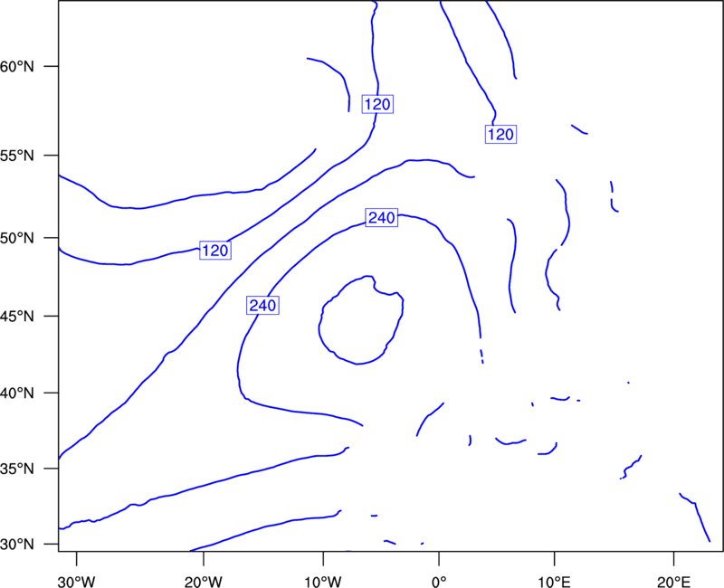Select the 20°W longitude axis label

point(204,582)
